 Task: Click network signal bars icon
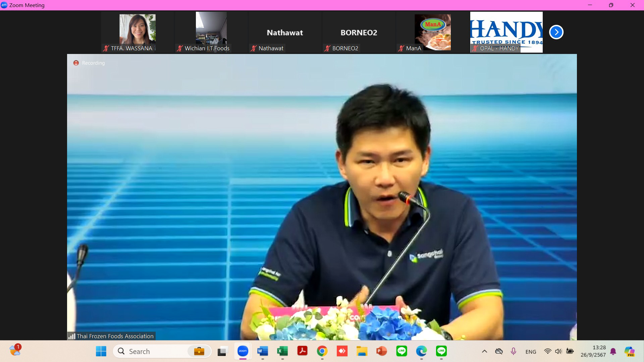pos(71,336)
